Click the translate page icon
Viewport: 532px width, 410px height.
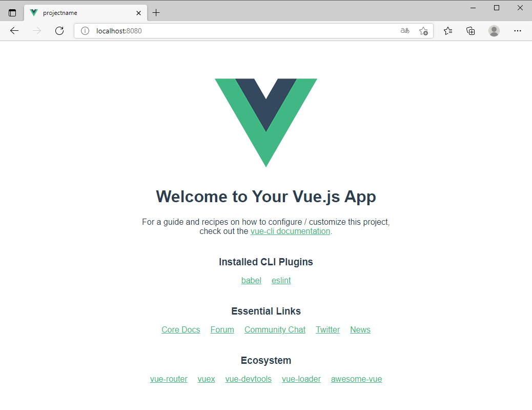[405, 31]
